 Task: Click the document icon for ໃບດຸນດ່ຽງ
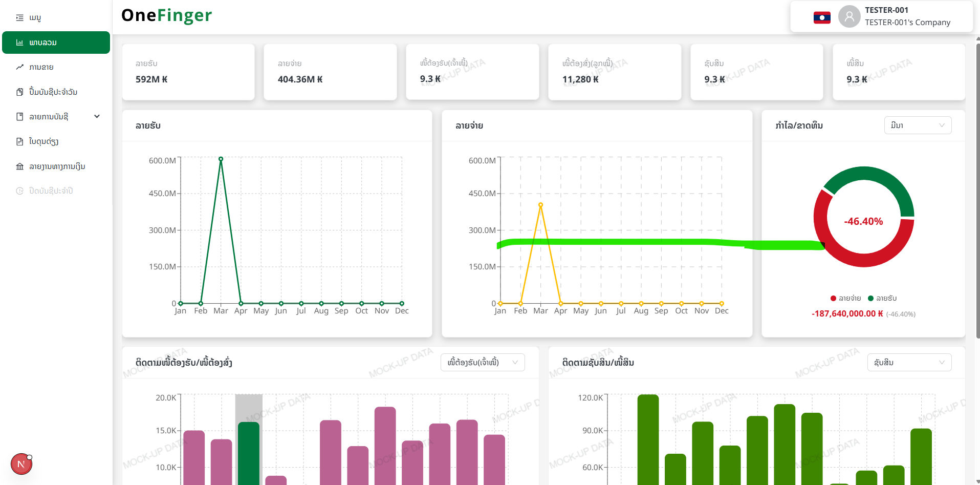pyautogui.click(x=19, y=142)
